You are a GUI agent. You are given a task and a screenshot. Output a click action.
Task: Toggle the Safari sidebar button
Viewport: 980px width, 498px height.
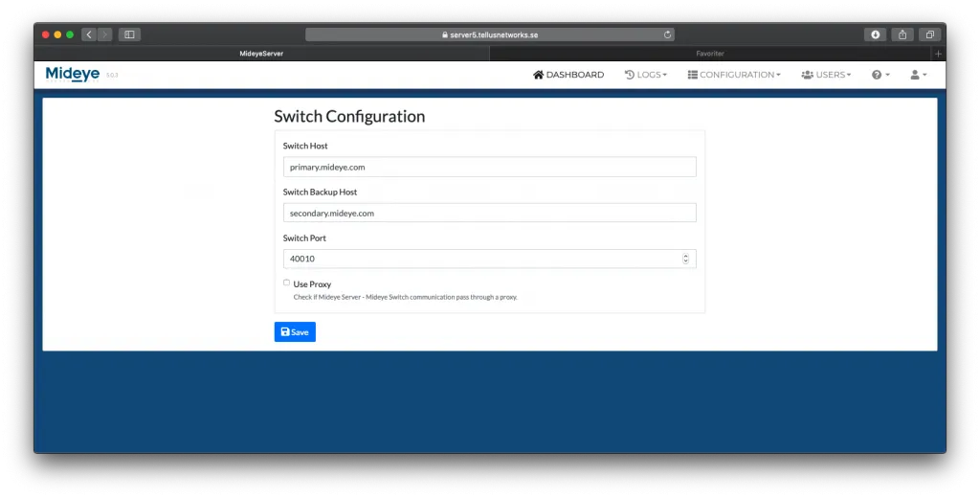click(x=129, y=34)
